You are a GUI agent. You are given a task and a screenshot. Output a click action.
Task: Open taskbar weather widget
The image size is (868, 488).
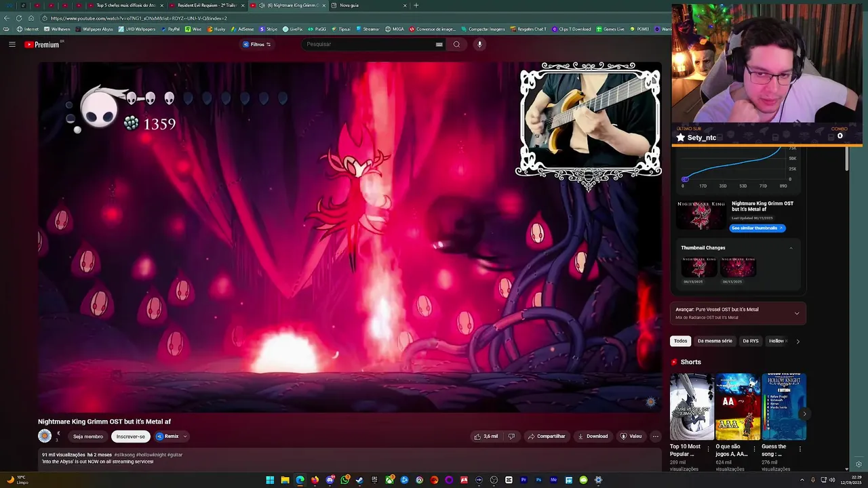16,480
